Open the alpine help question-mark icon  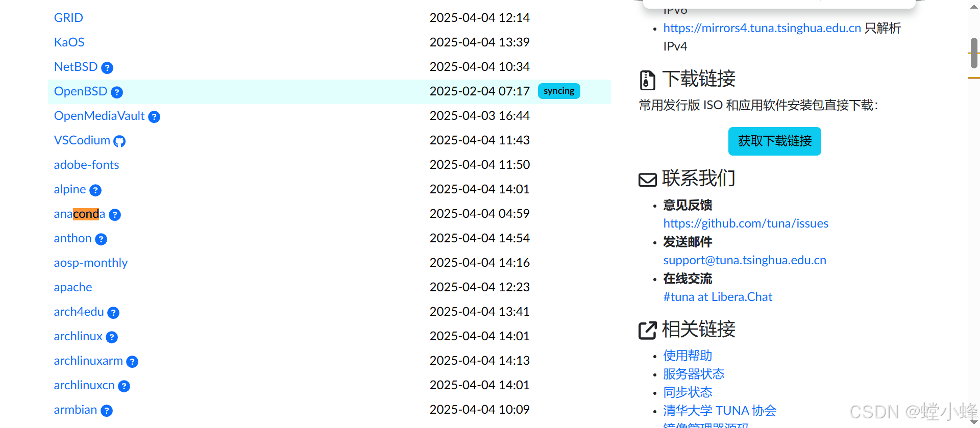95,190
